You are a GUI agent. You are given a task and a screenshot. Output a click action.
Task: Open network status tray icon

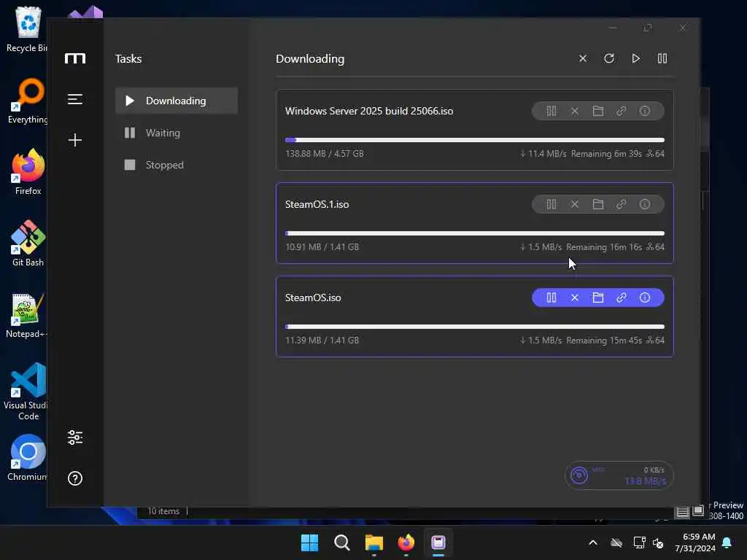[639, 542]
